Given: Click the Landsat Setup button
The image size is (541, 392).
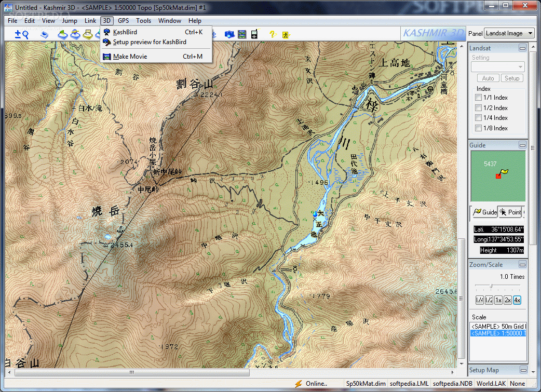Looking at the screenshot, I should [x=512, y=78].
